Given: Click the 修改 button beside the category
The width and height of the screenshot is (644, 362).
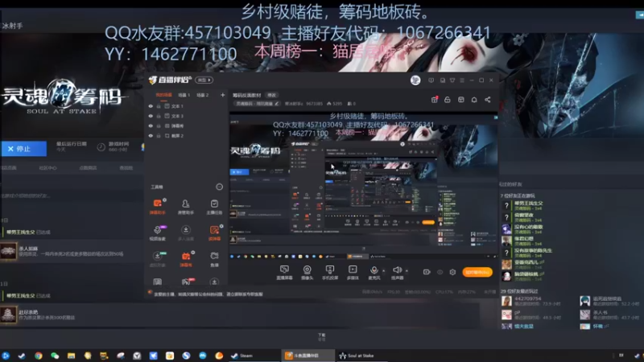Looking at the screenshot, I should tap(271, 95).
